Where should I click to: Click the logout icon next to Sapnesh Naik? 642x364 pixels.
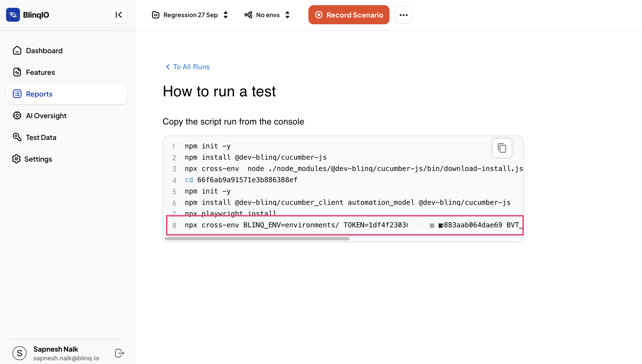pos(120,353)
